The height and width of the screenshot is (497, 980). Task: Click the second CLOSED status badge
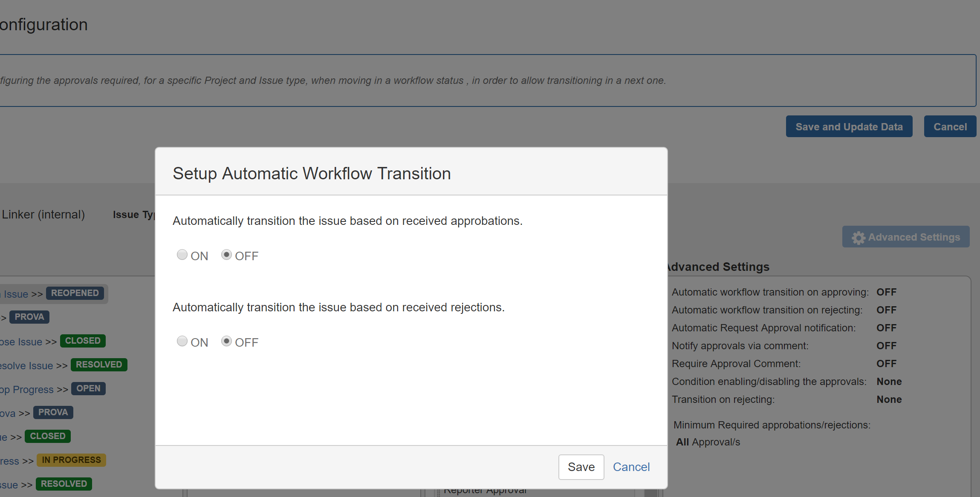(x=48, y=436)
